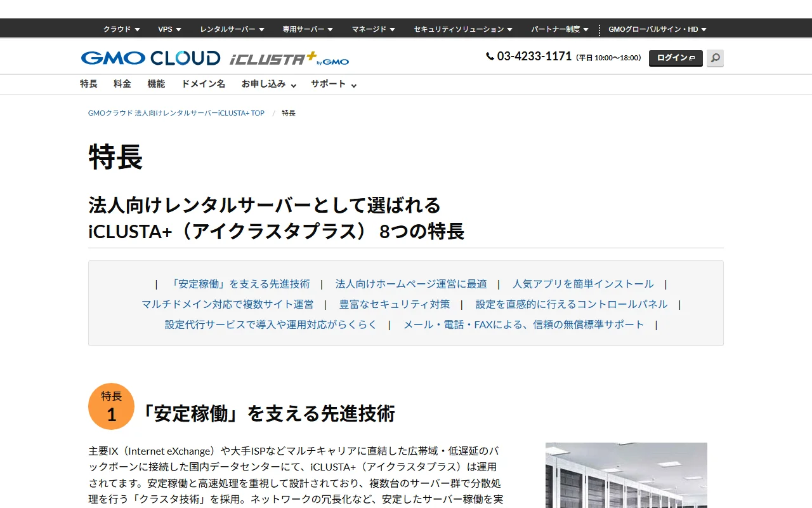Screen dimensions: 812x508
Task: Click the 豊富なセキュリティ対策 link
Action: [395, 304]
